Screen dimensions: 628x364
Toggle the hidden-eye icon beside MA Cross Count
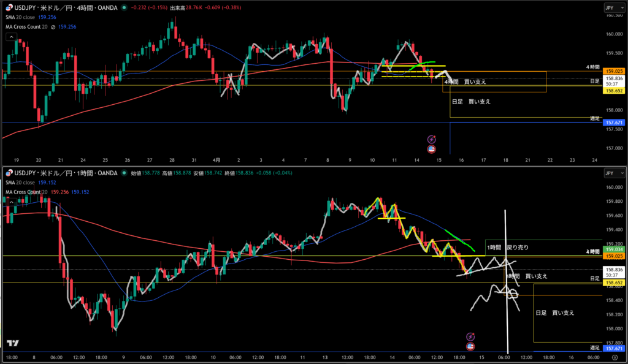pos(53,26)
